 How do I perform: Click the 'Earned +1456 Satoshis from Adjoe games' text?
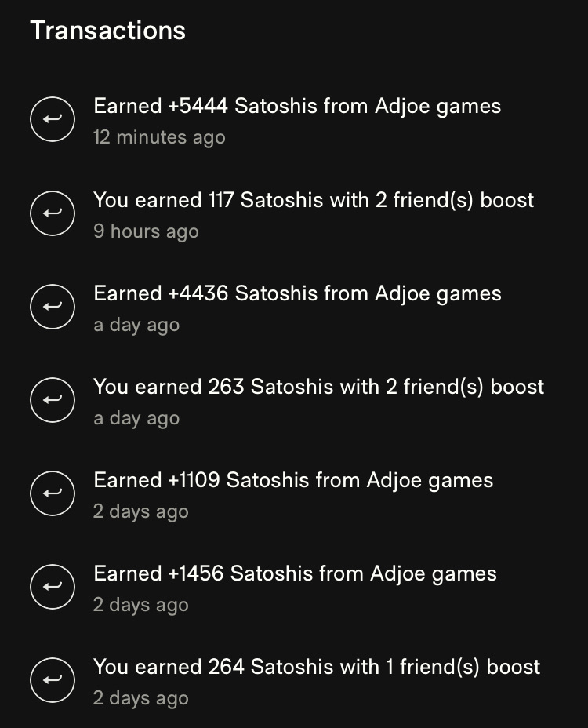coord(295,573)
